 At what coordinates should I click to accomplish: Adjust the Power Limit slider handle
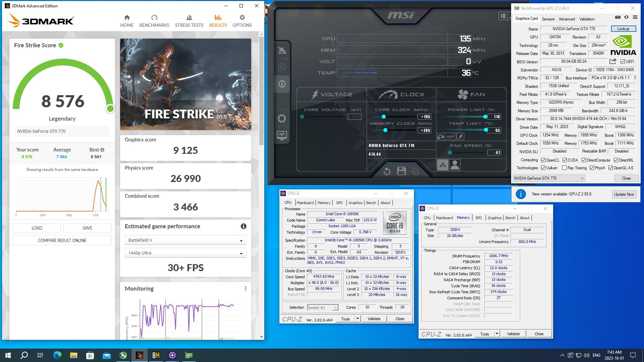point(485,117)
